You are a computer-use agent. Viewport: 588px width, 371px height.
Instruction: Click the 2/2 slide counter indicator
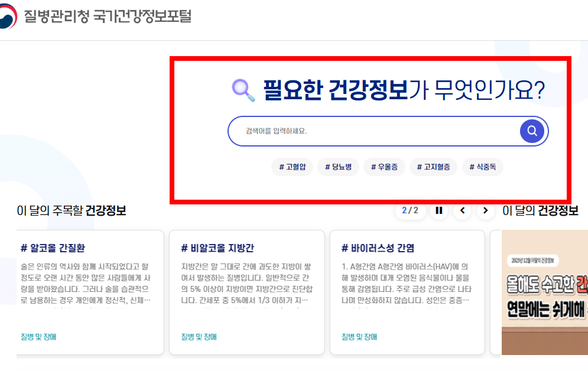[x=410, y=210]
